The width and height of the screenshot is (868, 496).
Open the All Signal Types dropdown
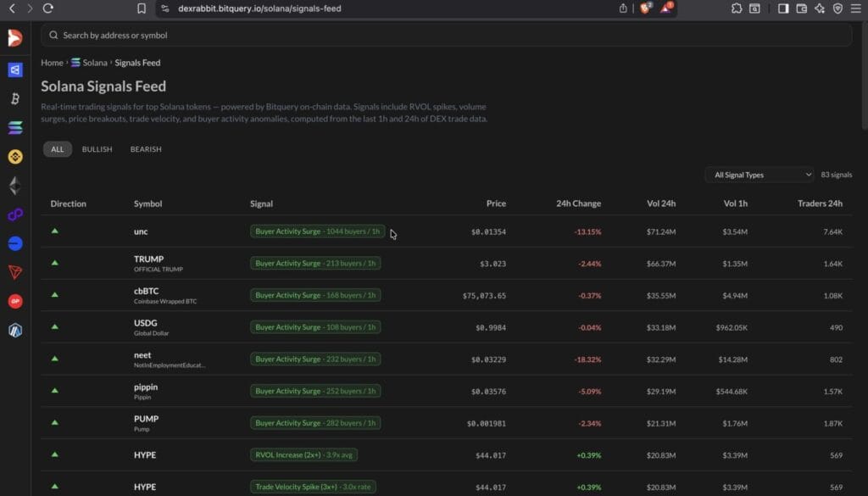[x=759, y=175]
